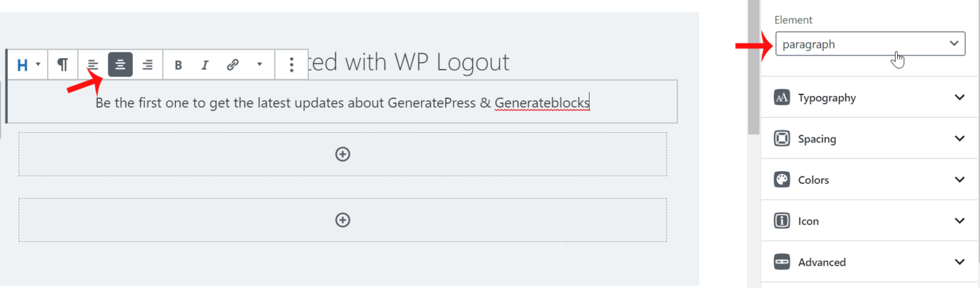
Task: Open more rich text controls arrow
Action: point(259,64)
